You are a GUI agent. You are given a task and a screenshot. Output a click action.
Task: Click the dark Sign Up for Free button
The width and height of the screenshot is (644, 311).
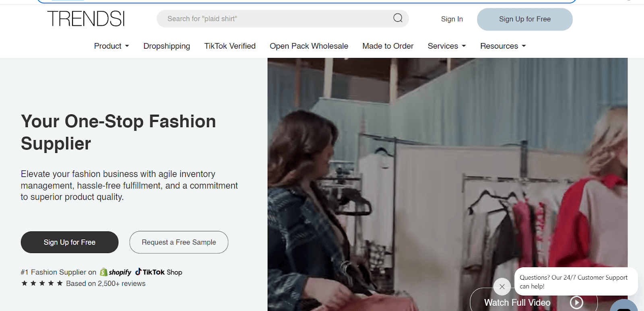click(70, 242)
